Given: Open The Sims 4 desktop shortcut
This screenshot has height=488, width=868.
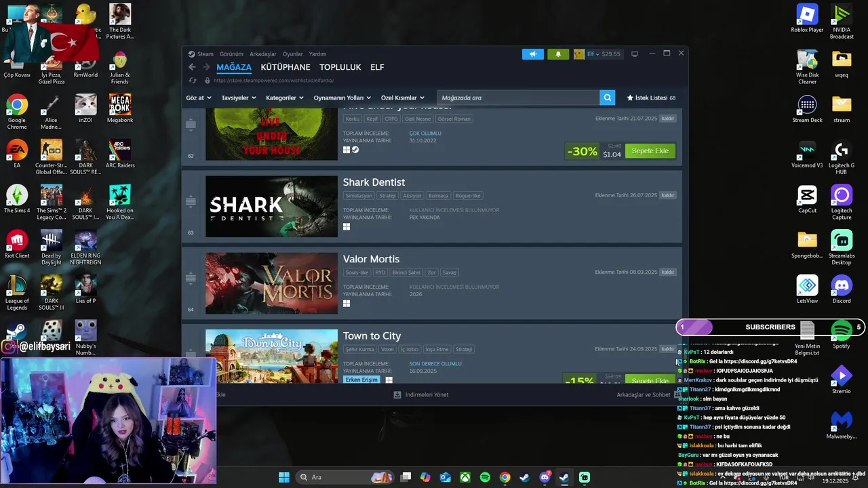Looking at the screenshot, I should tap(17, 199).
